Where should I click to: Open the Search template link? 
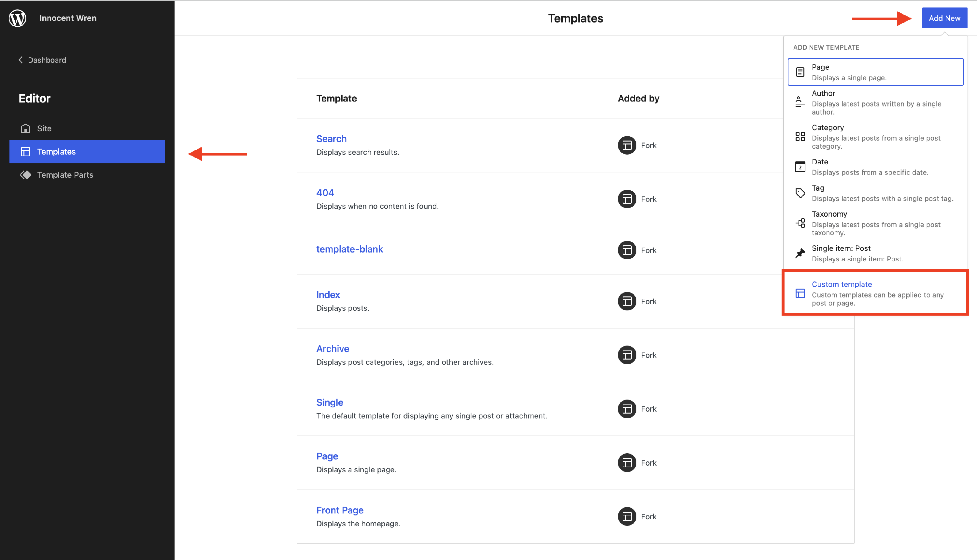331,139
